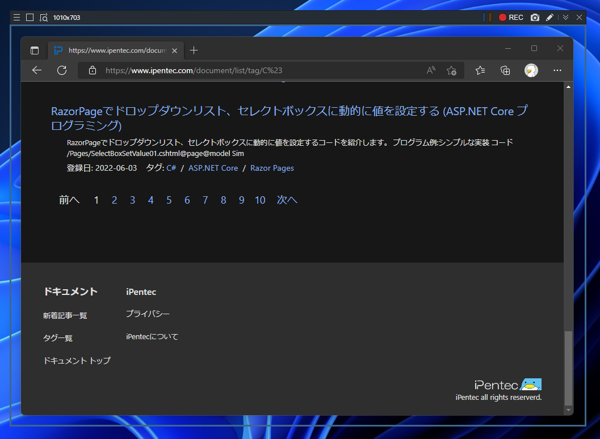Refresh the current page

62,70
